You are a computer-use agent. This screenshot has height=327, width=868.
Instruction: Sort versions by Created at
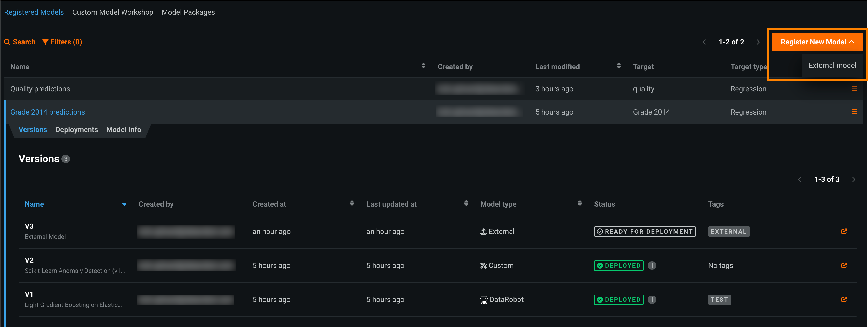352,203
